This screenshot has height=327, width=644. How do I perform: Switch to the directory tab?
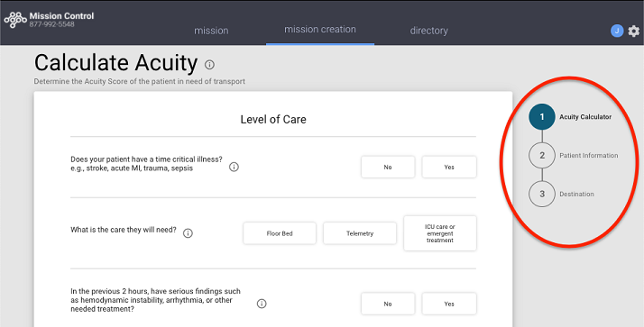[428, 31]
